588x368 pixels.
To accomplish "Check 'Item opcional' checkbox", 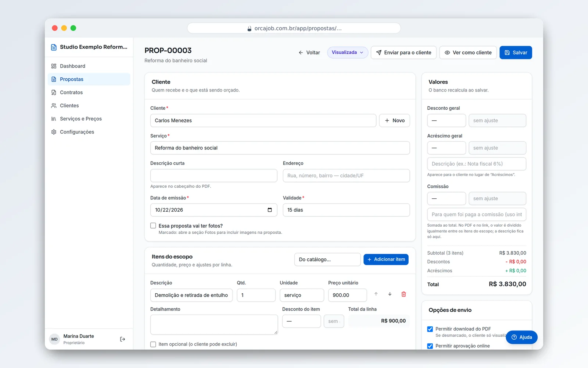I will (x=153, y=344).
